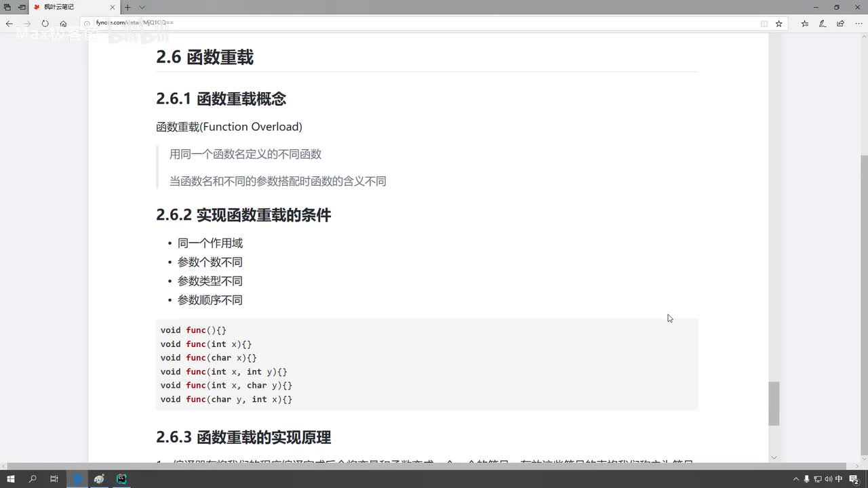Refresh the current page
Image resolution: width=868 pixels, height=488 pixels.
pyautogui.click(x=45, y=23)
